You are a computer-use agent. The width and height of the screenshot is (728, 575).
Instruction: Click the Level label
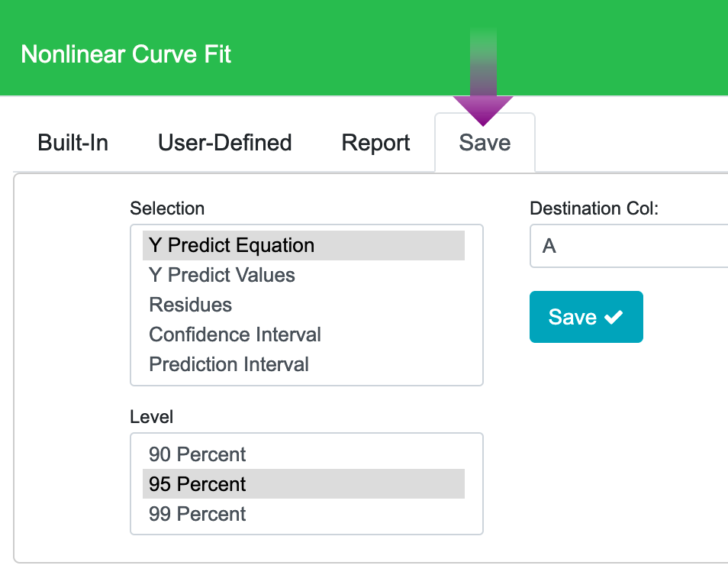152,417
